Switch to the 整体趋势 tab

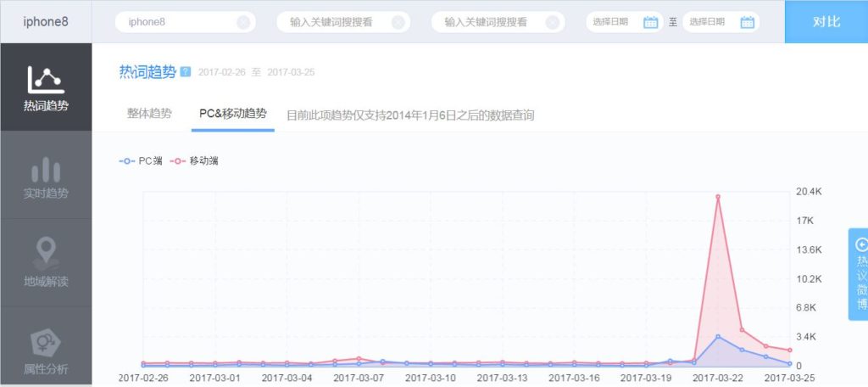click(x=149, y=114)
